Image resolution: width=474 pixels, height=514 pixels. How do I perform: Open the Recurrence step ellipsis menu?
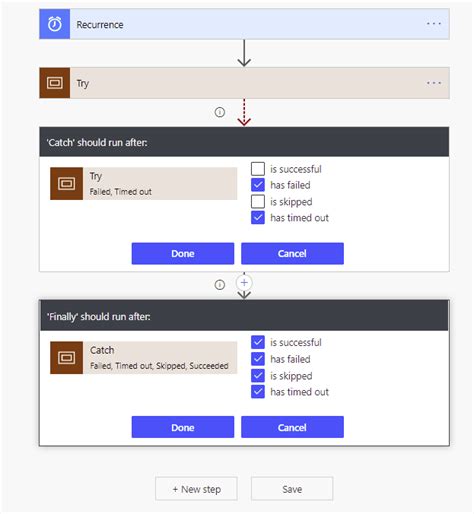434,24
